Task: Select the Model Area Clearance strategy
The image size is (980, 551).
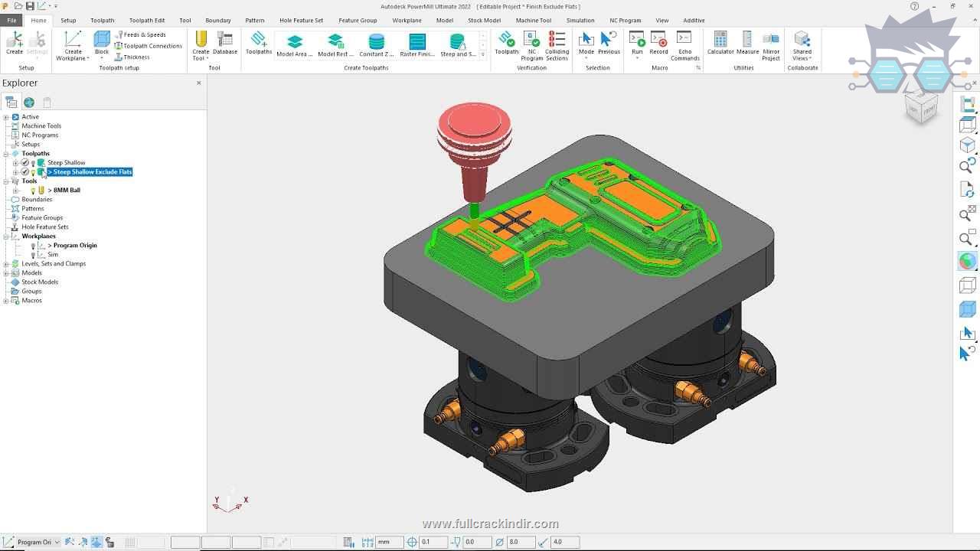Action: (295, 46)
